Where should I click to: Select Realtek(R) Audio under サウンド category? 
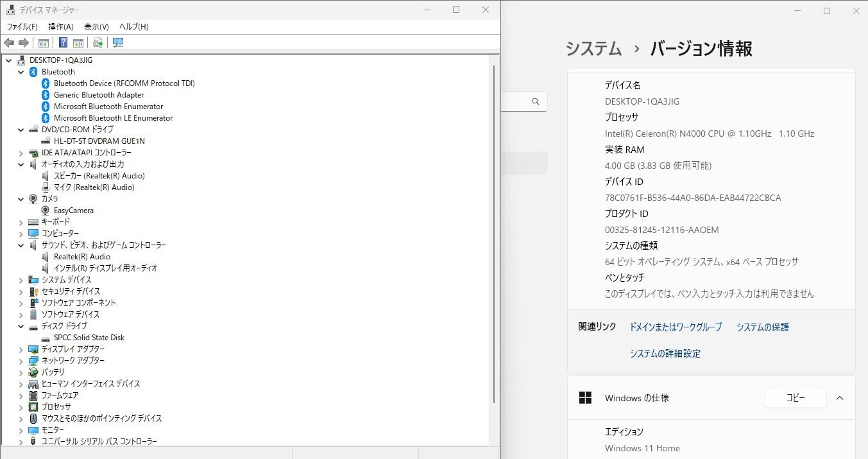(x=82, y=257)
